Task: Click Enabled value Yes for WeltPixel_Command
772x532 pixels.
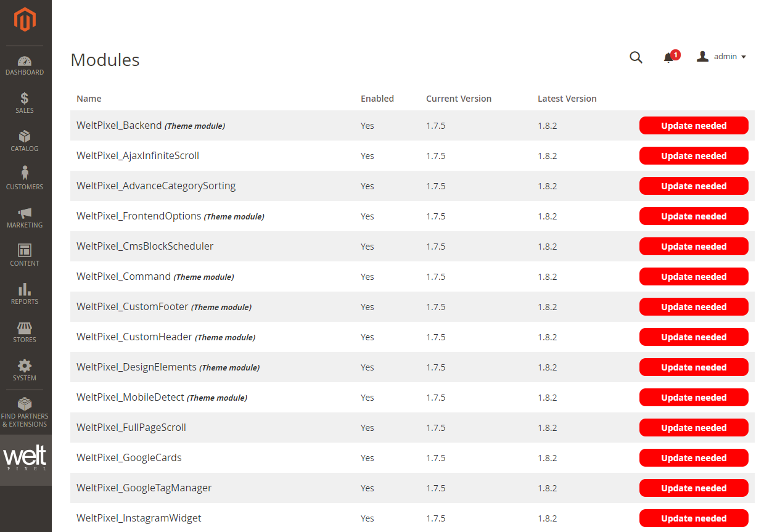Action: pyautogui.click(x=368, y=277)
